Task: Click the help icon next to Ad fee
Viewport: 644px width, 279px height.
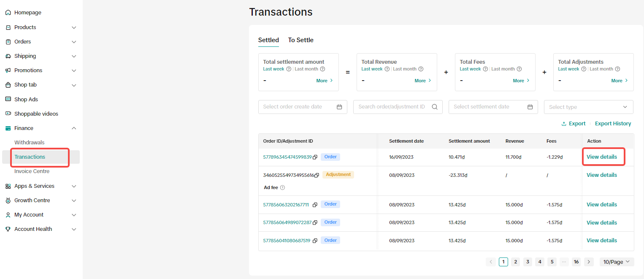Action: point(283,188)
